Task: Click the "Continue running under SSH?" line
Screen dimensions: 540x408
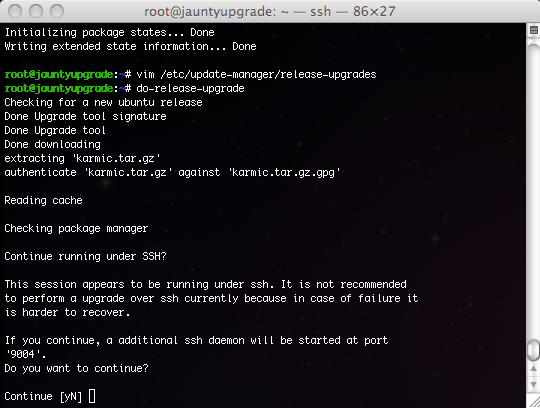Action: (85, 256)
